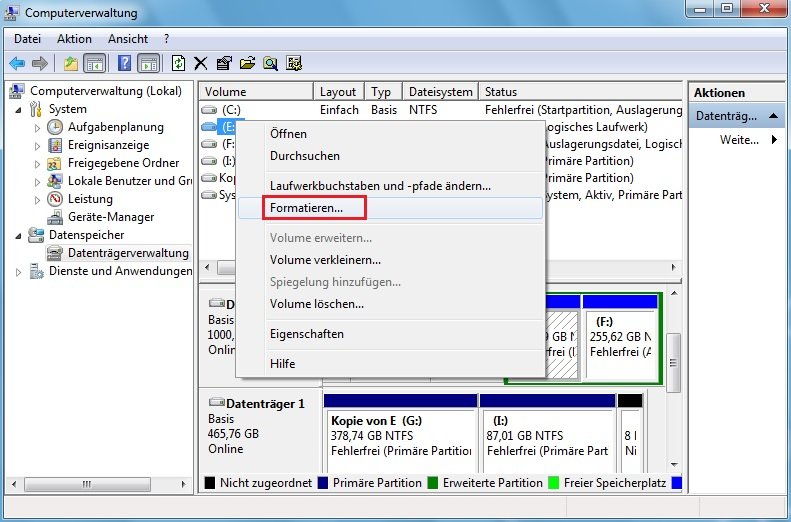The image size is (791, 522).
Task: Collapse the Datenspeicher tree node
Action: pos(19,236)
